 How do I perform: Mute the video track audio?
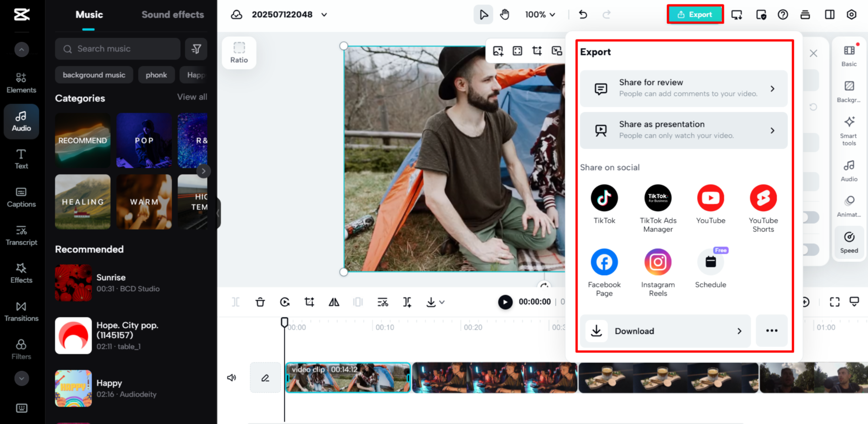[232, 377]
